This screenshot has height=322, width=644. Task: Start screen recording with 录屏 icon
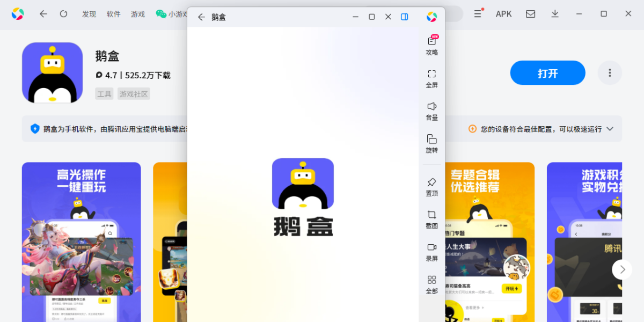click(x=431, y=248)
